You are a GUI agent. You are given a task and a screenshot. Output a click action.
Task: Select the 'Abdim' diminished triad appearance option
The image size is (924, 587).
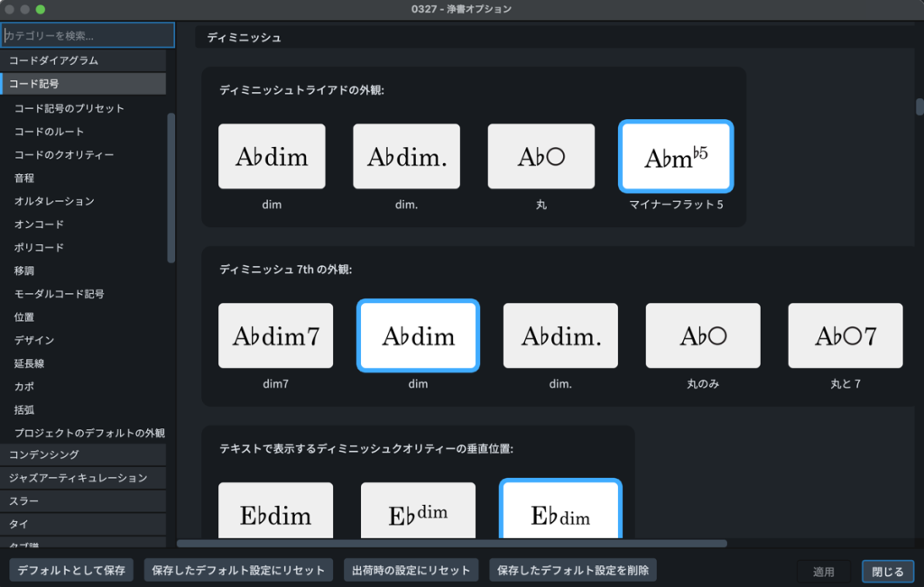[x=272, y=156]
